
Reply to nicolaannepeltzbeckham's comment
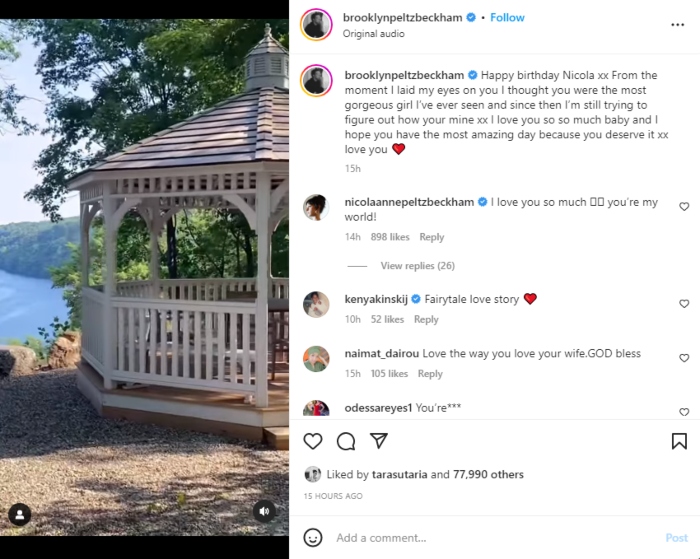[431, 237]
